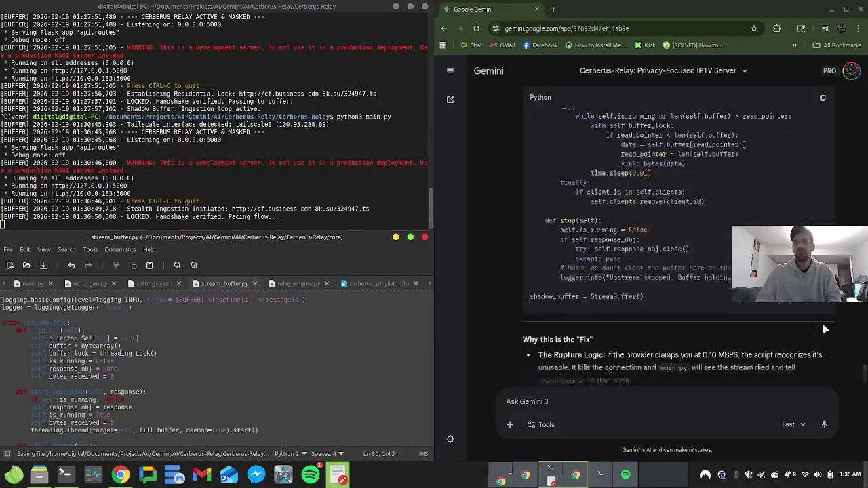This screenshot has width=868, height=488.
Task: Click the Chrome address bar URL
Action: (x=567, y=28)
